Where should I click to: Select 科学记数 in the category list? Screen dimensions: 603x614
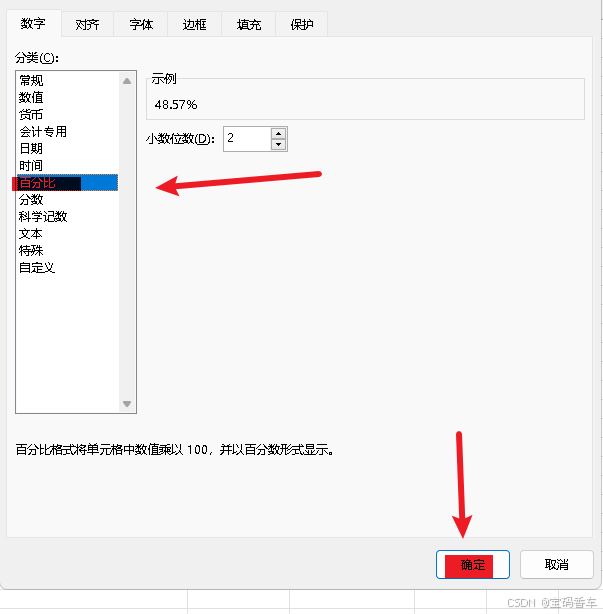(67, 217)
